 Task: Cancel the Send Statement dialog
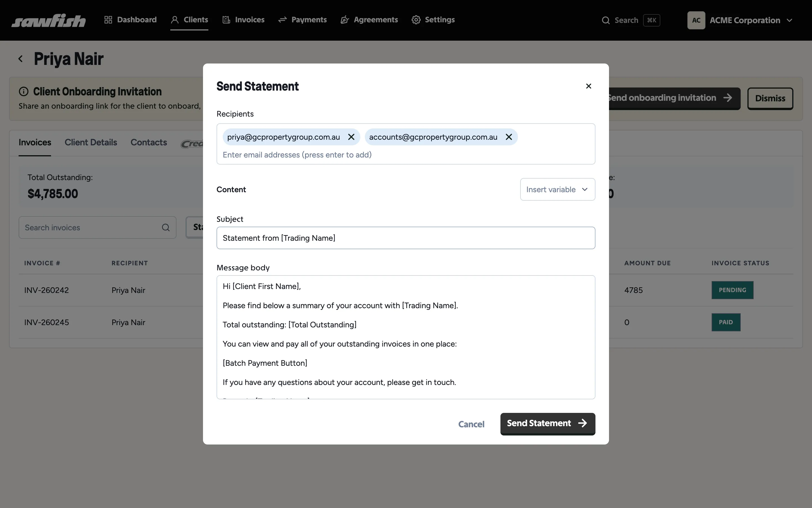coord(471,424)
